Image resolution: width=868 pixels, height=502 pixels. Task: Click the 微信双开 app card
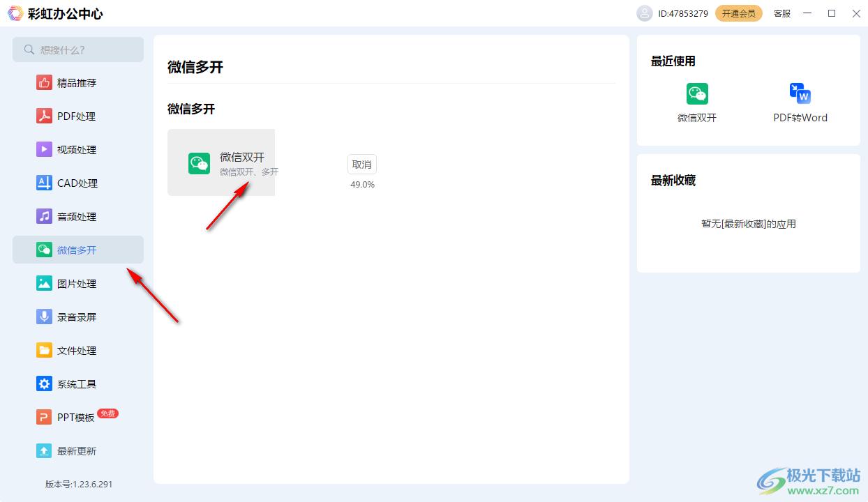(x=221, y=163)
